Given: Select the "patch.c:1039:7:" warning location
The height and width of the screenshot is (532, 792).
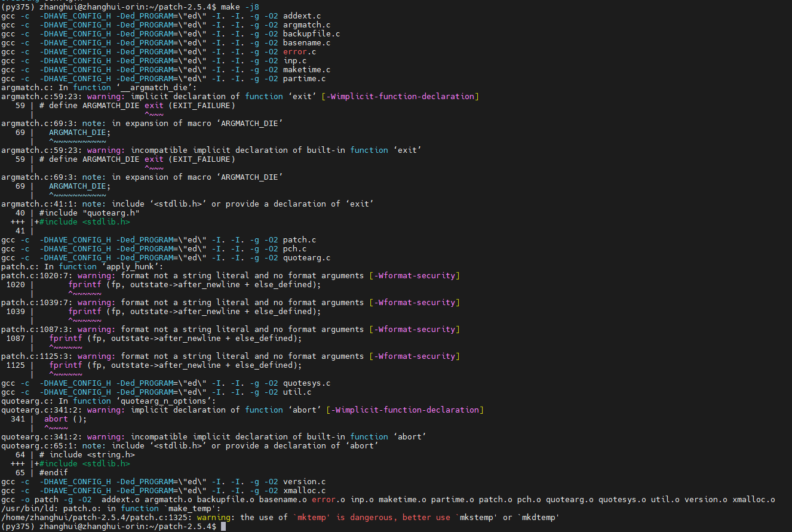Looking at the screenshot, I should tap(37, 302).
